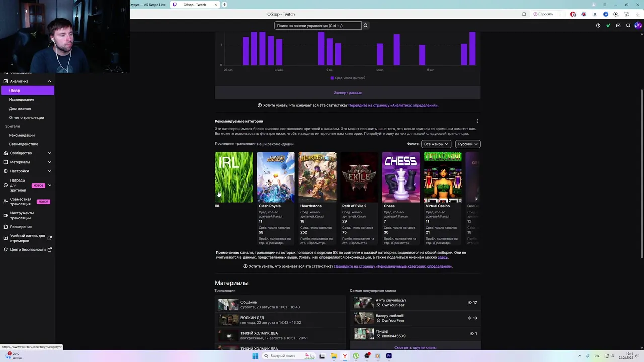Screen dimensions: 644x362
Task: Open the Все жанры filter dropdown
Action: (x=436, y=144)
